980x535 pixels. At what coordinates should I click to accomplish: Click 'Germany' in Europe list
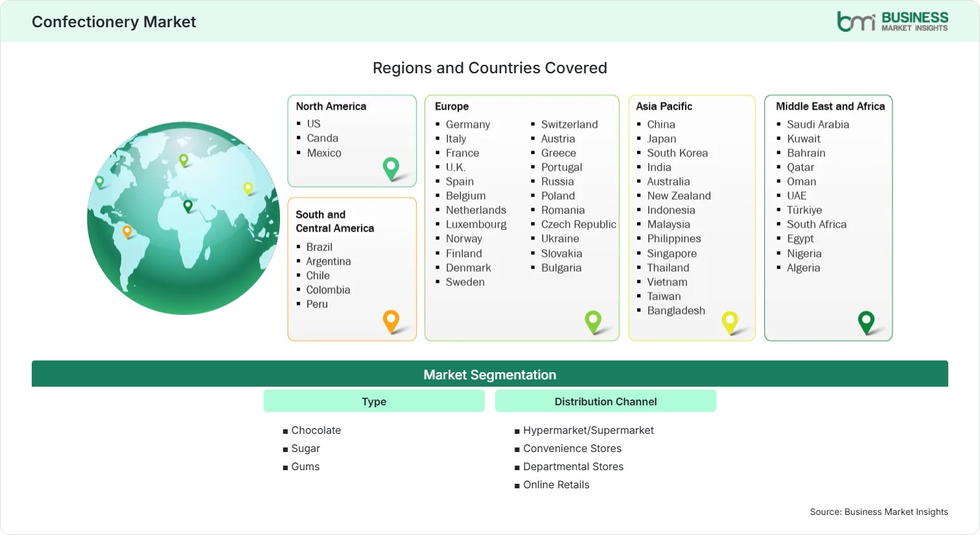468,125
